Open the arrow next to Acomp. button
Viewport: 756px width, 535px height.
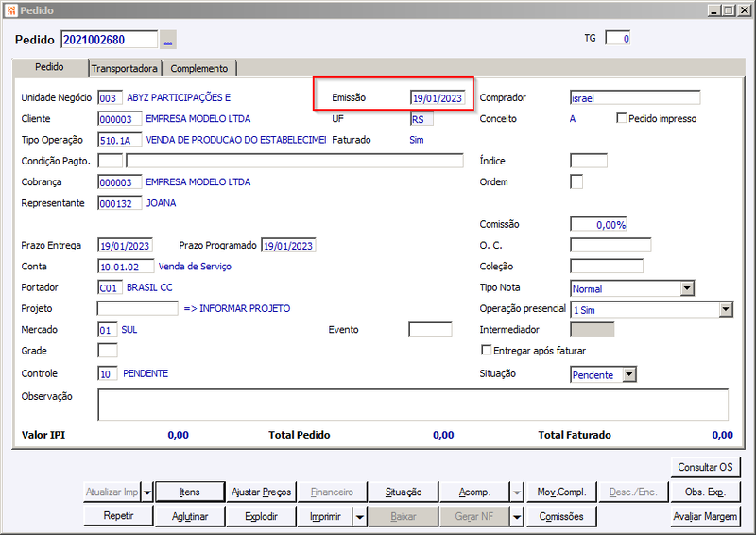[x=516, y=492]
